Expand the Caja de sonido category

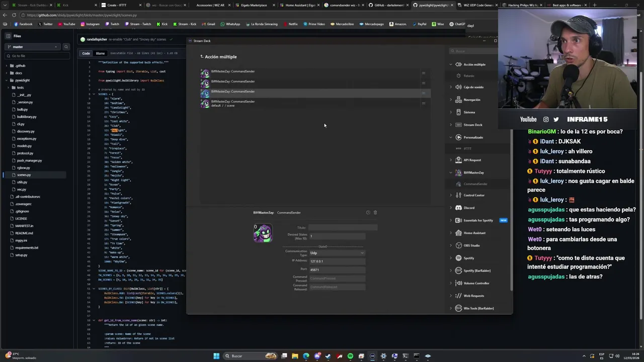tap(451, 87)
